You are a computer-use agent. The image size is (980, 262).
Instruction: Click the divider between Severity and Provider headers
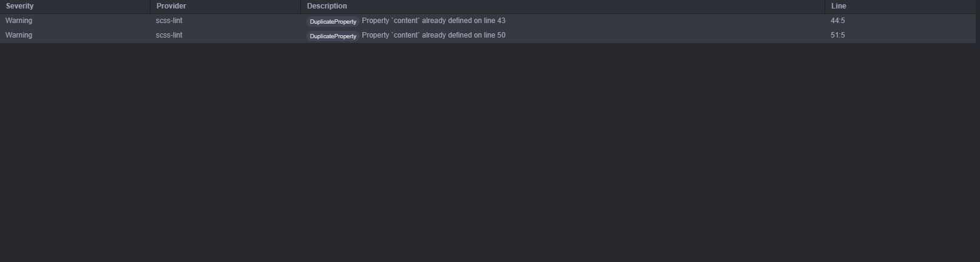[x=150, y=6]
